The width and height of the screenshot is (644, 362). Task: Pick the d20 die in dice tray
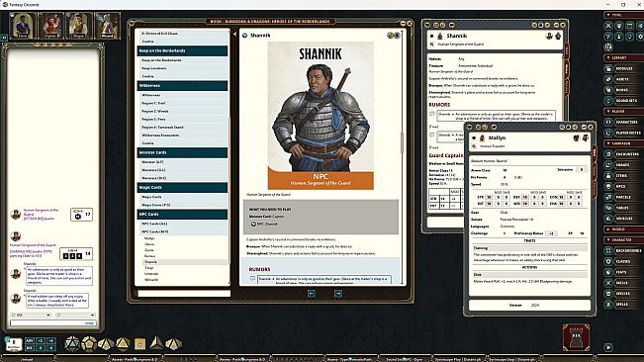tap(72, 343)
